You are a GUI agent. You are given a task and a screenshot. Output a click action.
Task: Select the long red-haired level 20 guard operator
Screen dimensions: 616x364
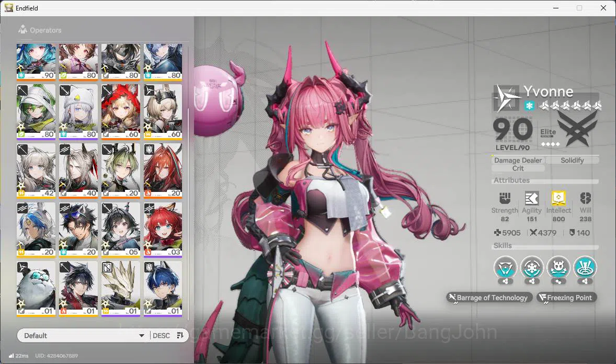pyautogui.click(x=163, y=170)
